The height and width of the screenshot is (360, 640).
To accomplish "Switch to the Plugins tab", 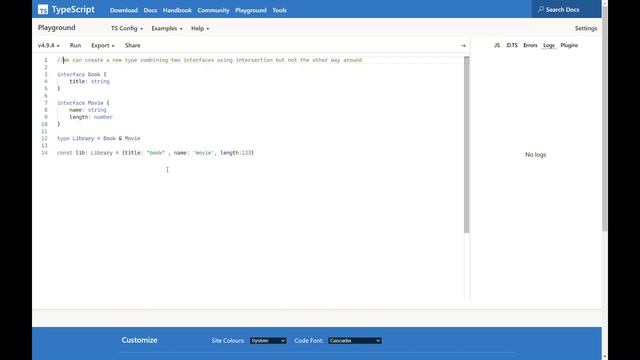I will (x=569, y=45).
